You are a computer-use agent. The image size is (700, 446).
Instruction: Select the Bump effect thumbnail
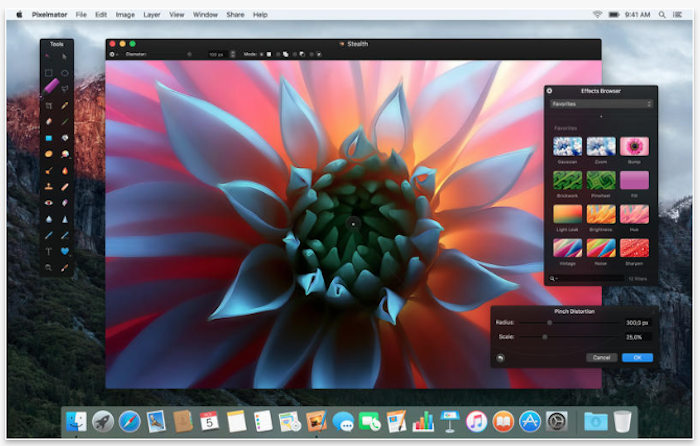(x=634, y=146)
